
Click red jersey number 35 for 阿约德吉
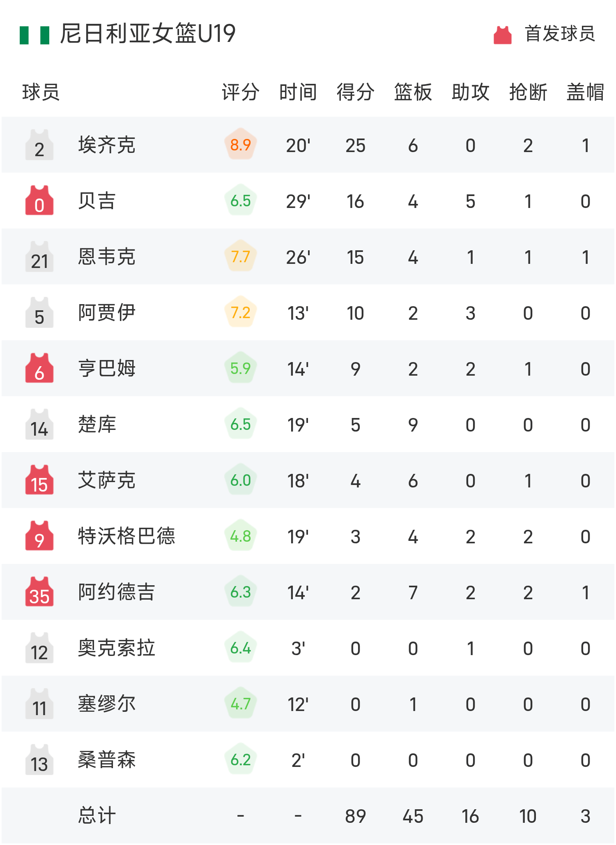click(x=39, y=592)
